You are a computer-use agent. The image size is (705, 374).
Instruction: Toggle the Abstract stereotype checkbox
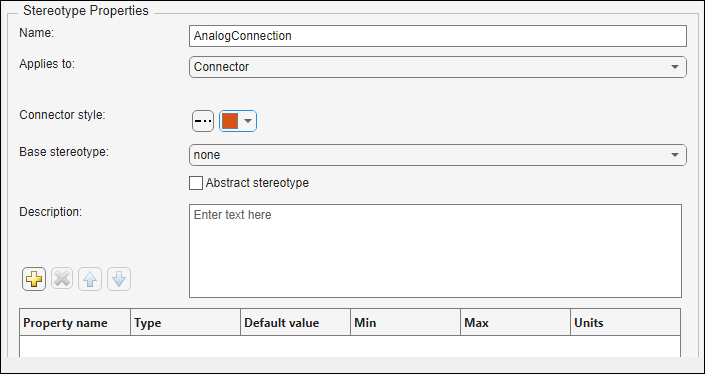pos(196,183)
